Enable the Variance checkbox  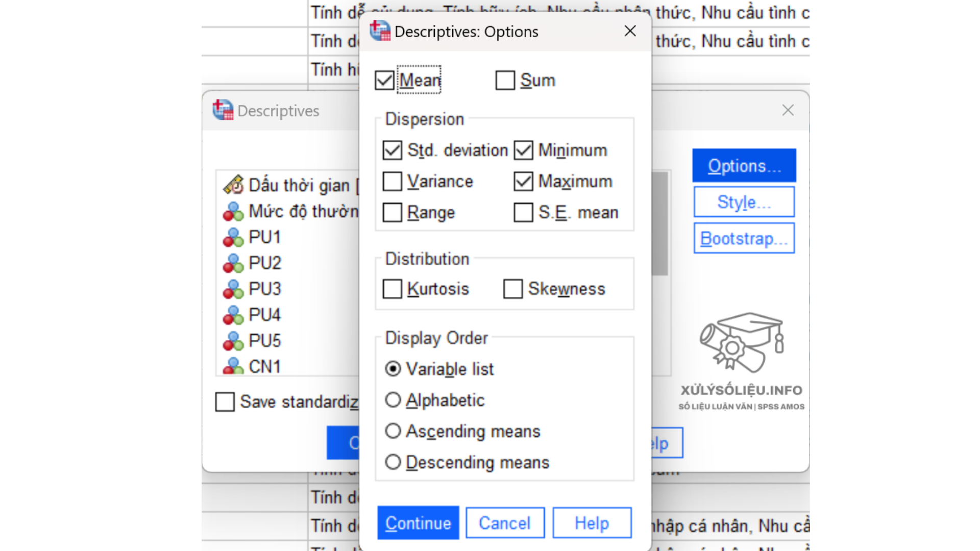point(392,181)
